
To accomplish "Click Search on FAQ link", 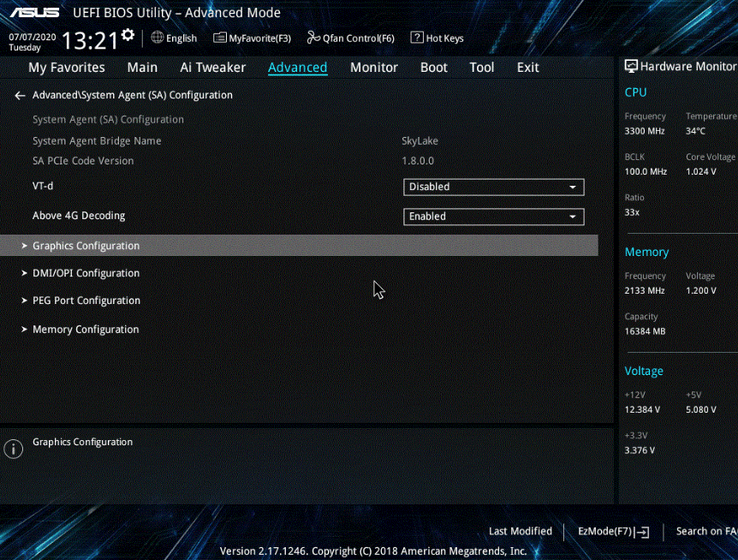I will 706,531.
